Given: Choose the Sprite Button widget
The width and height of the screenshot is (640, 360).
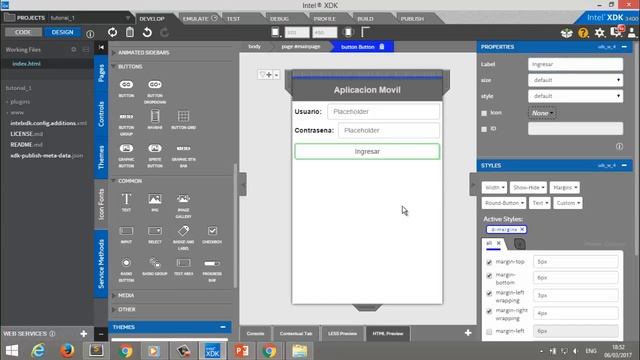Looking at the screenshot, I should point(155,156).
